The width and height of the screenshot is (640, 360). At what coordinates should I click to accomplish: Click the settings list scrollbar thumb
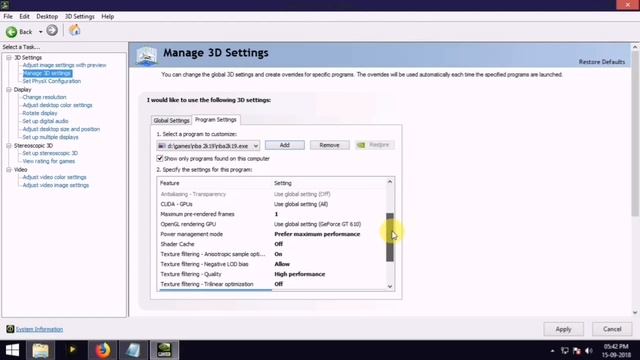click(390, 237)
